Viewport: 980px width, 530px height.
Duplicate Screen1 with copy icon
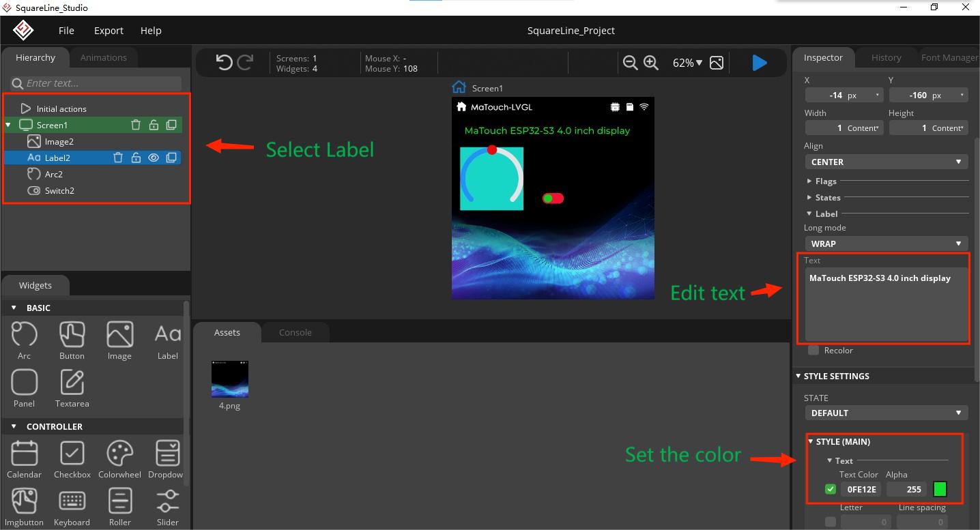pyautogui.click(x=171, y=125)
